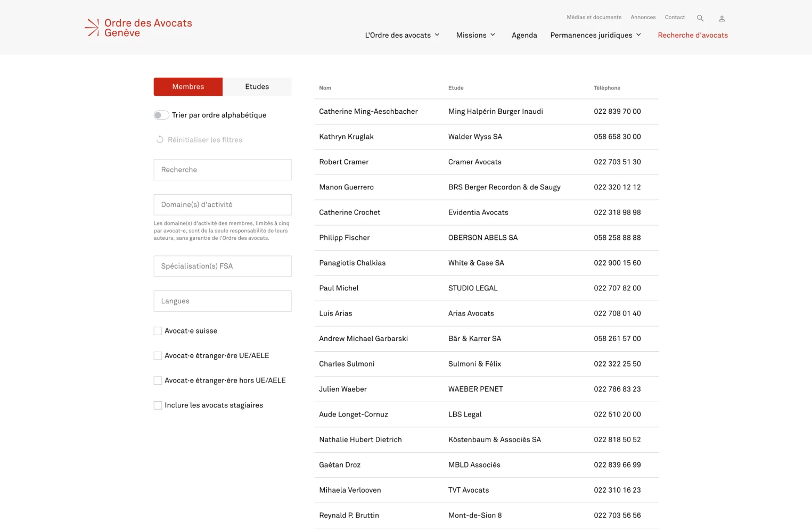This screenshot has height=532, width=812.
Task: Tick Inclure les avocats stagiaires checkbox
Action: point(158,405)
